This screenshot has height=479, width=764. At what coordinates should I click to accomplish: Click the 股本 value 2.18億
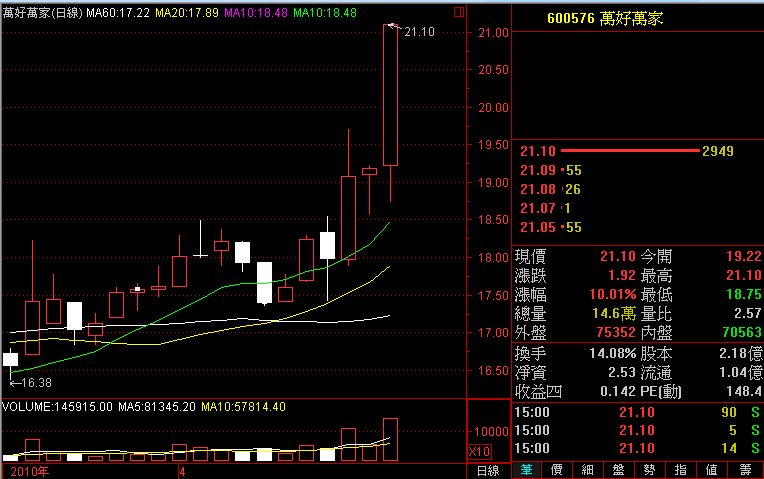click(x=741, y=353)
